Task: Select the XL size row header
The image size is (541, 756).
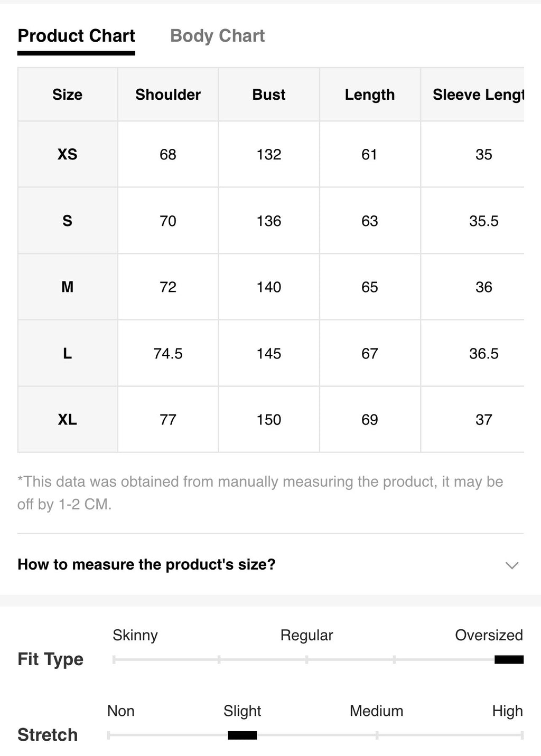Action: click(68, 420)
